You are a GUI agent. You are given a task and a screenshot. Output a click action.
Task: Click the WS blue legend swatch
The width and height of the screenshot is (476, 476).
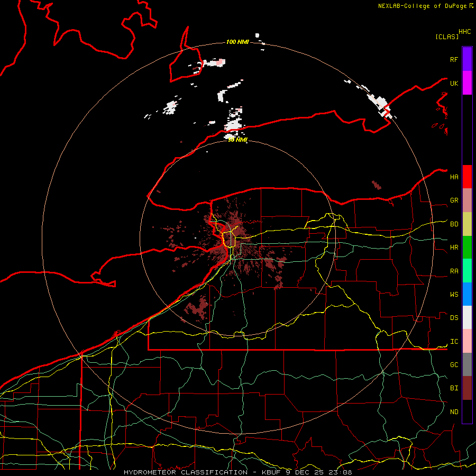pos(467,294)
